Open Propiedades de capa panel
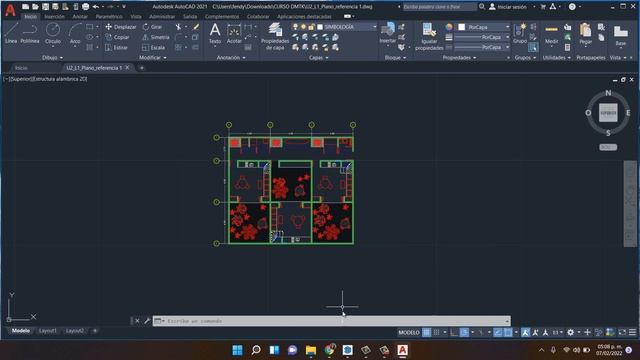Image resolution: width=640 pixels, height=360 pixels. click(x=275, y=36)
